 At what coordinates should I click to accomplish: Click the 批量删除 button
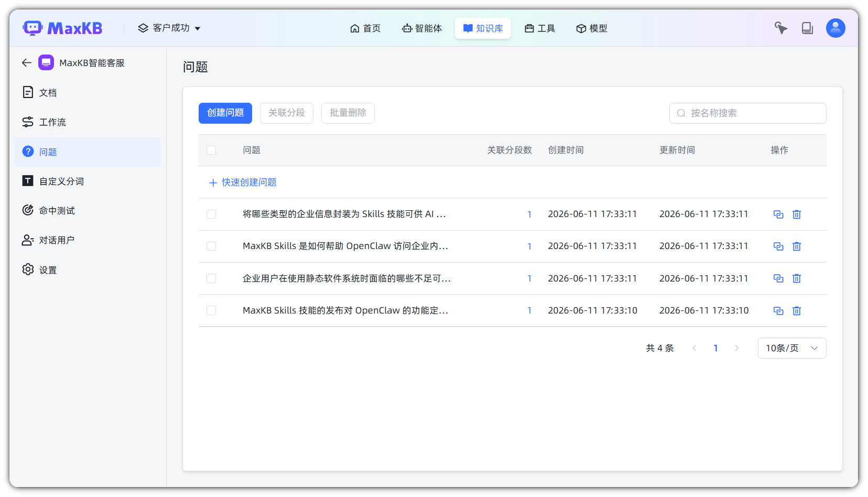pos(348,113)
